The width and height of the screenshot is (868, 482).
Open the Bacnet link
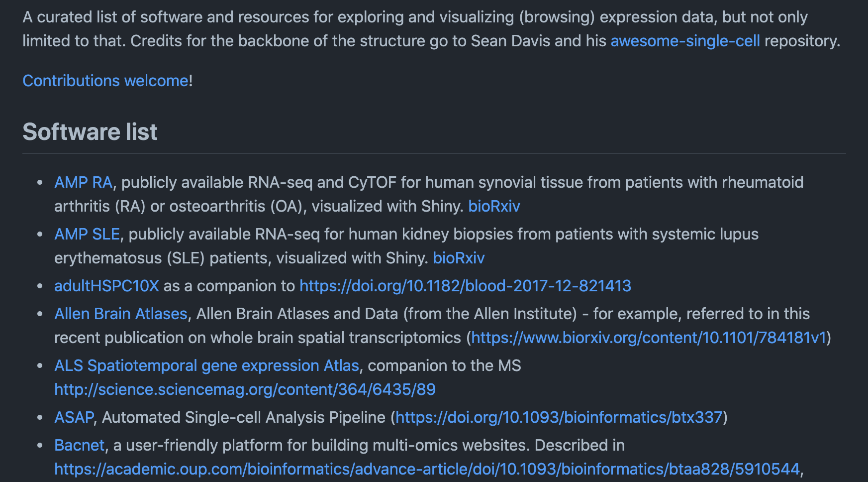(x=79, y=445)
